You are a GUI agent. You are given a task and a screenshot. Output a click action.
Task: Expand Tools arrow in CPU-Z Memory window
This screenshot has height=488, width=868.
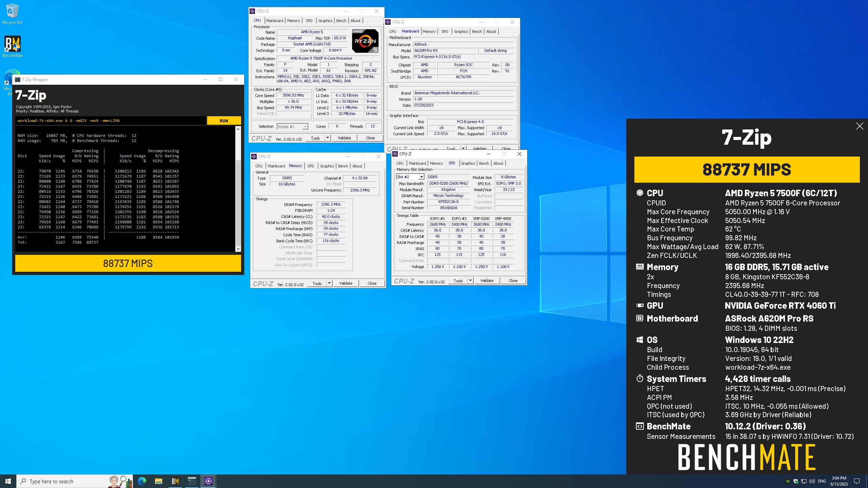pos(329,283)
